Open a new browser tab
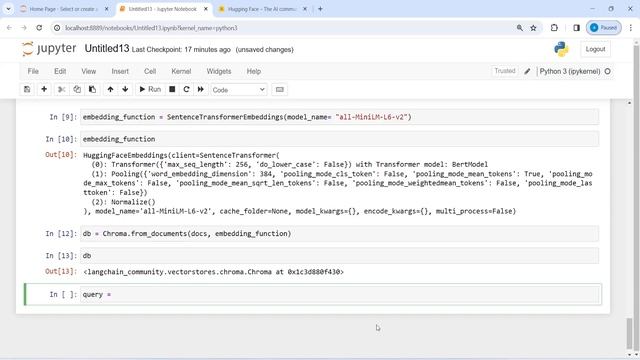This screenshot has width=640, height=360. pos(320,9)
